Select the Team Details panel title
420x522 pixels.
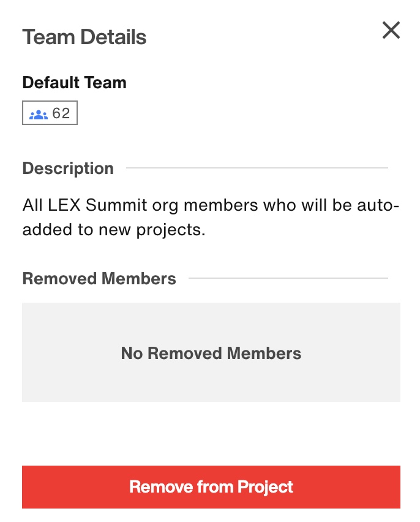pyautogui.click(x=84, y=37)
